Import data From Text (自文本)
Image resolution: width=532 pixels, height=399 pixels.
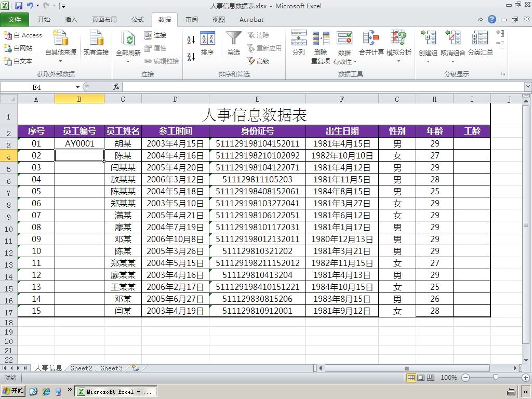click(18, 61)
